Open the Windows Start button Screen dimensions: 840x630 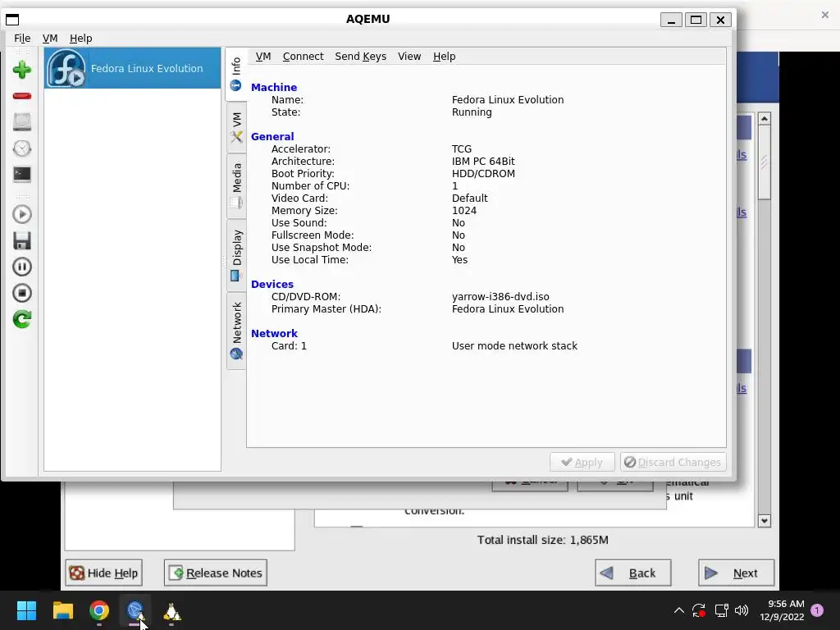click(26, 610)
